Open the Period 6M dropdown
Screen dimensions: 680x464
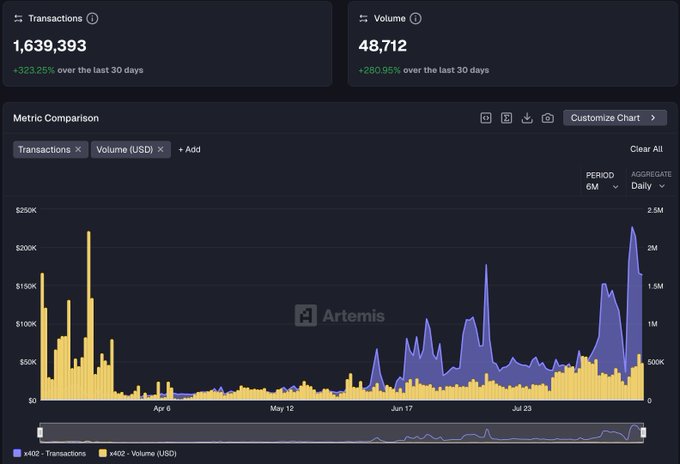point(602,181)
